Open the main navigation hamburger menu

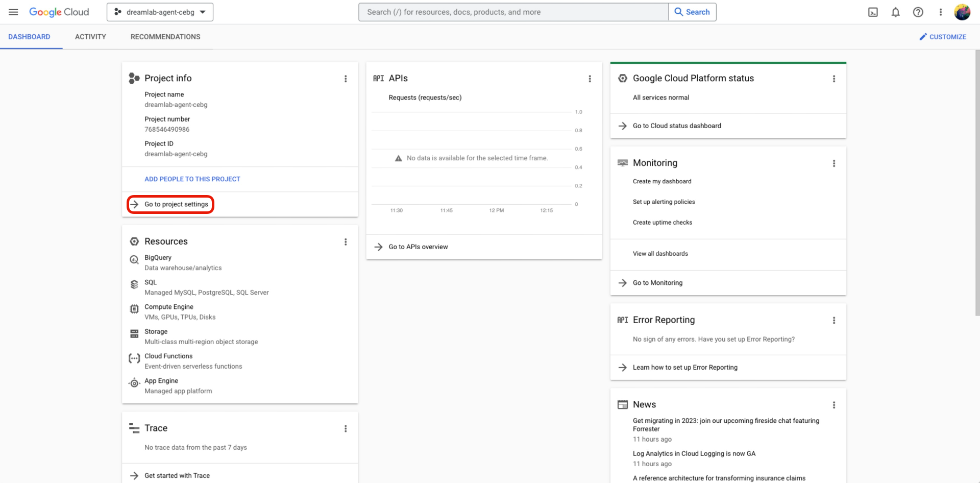pyautogui.click(x=13, y=12)
